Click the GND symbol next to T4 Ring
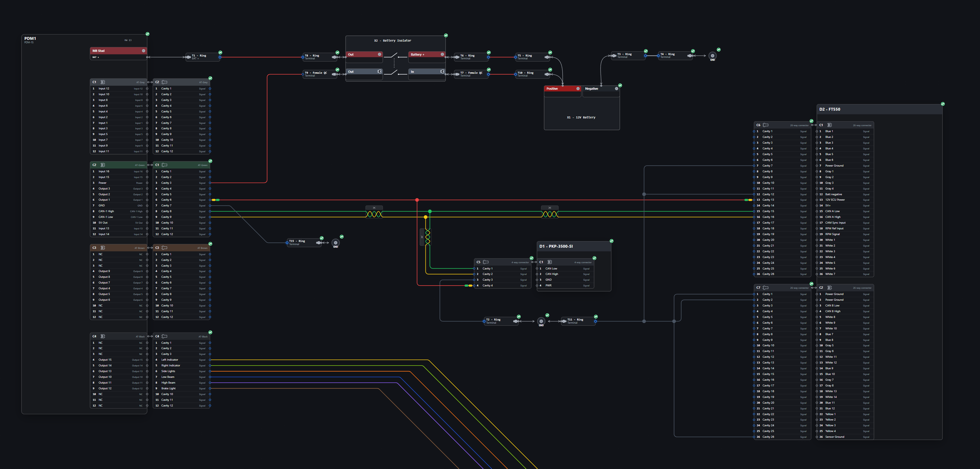The image size is (980, 469). [712, 56]
